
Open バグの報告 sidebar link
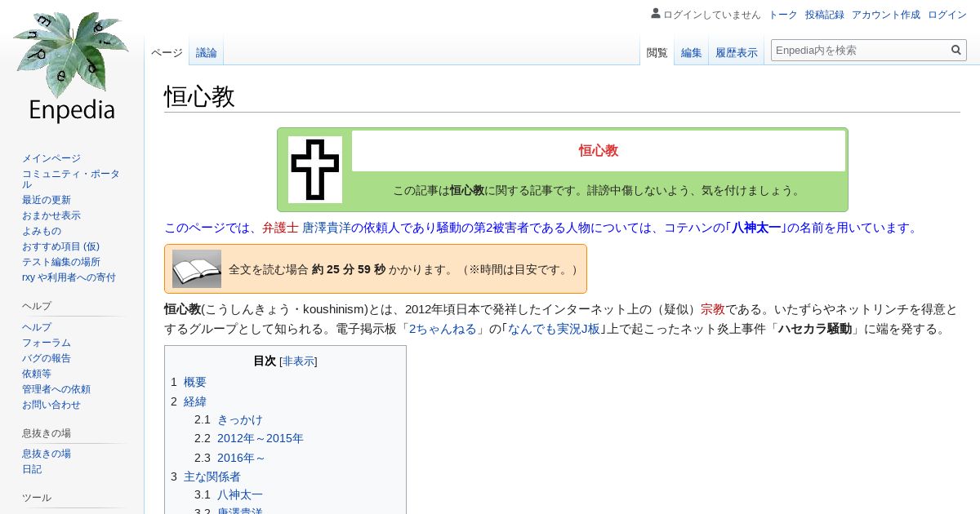coord(47,358)
